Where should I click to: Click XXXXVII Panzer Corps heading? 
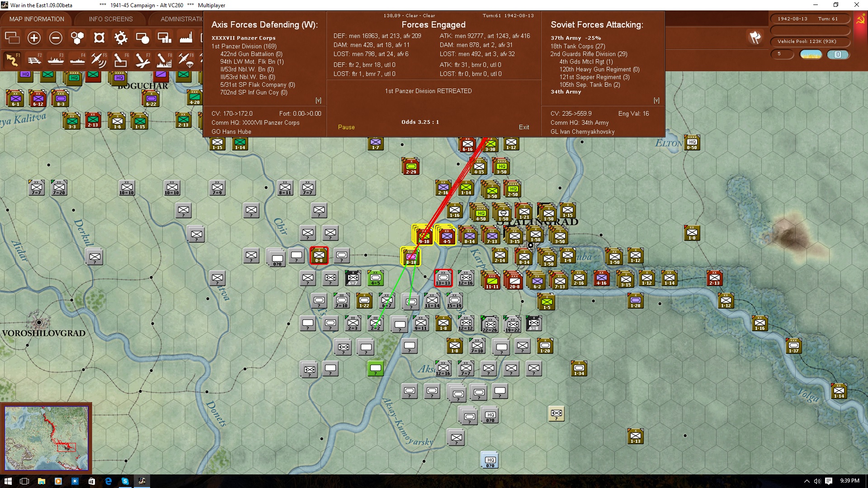pyautogui.click(x=243, y=38)
